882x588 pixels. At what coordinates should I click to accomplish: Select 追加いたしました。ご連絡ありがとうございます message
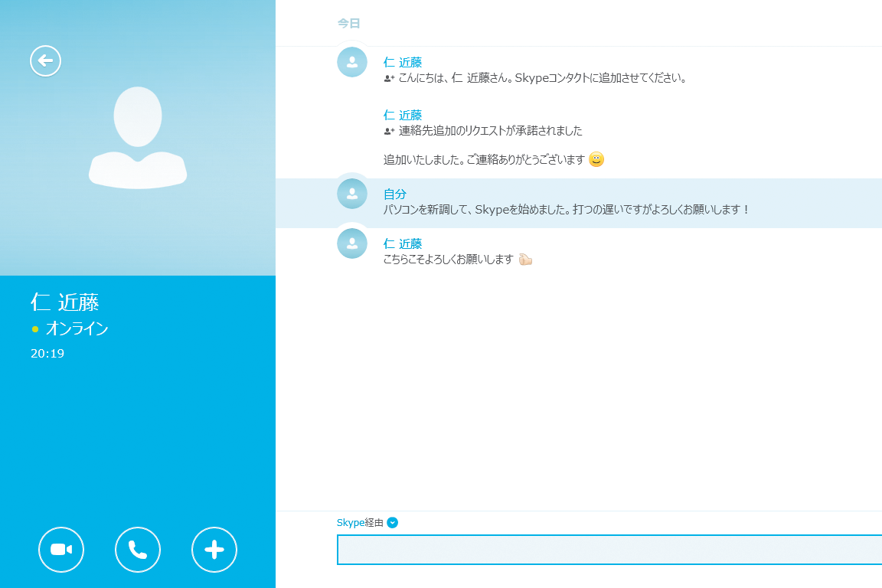point(485,160)
